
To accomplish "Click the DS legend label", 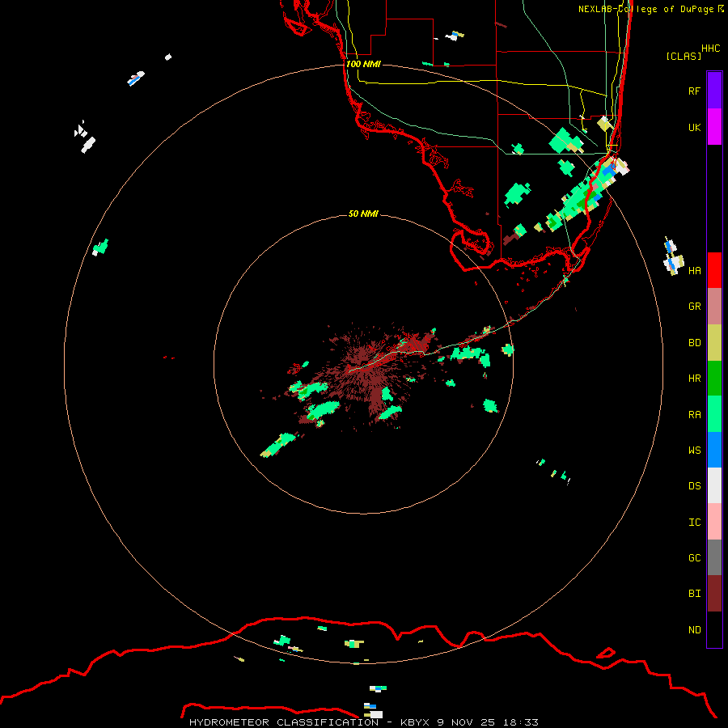I will [694, 486].
